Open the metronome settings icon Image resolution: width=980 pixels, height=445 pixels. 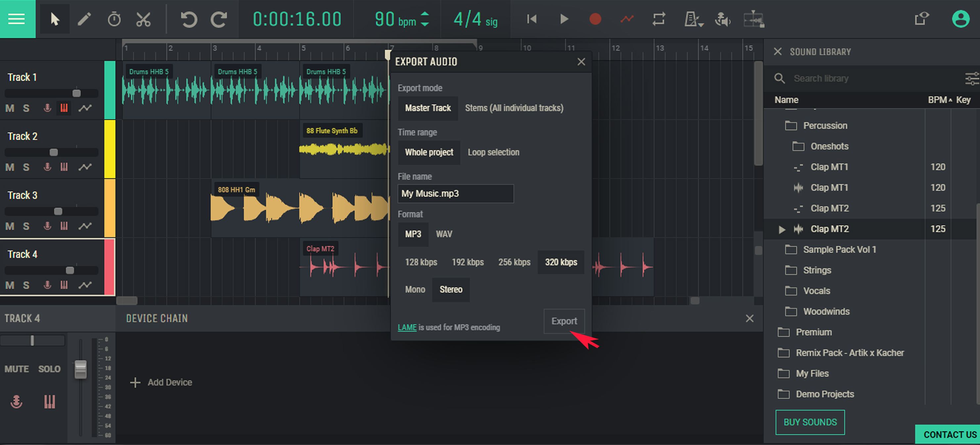click(692, 19)
